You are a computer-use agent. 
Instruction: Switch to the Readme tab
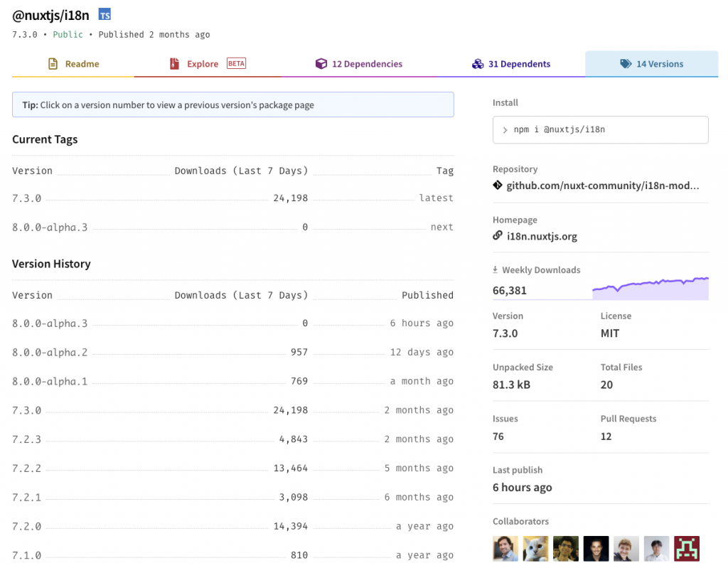pos(73,64)
